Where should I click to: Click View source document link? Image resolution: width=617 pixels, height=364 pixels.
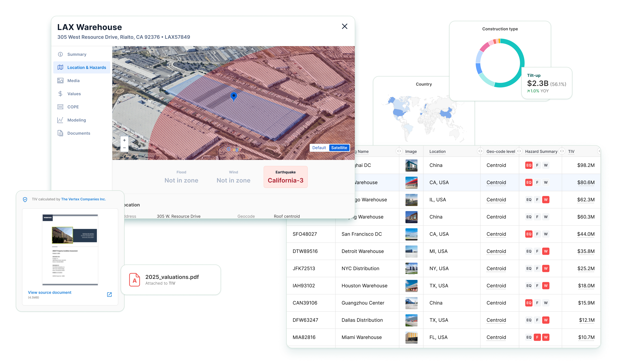(x=50, y=292)
